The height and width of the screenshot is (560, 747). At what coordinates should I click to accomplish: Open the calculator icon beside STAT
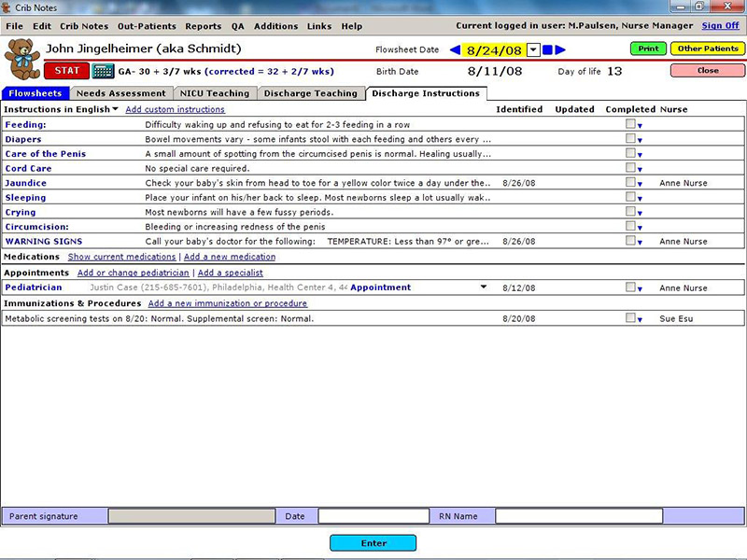click(x=103, y=71)
